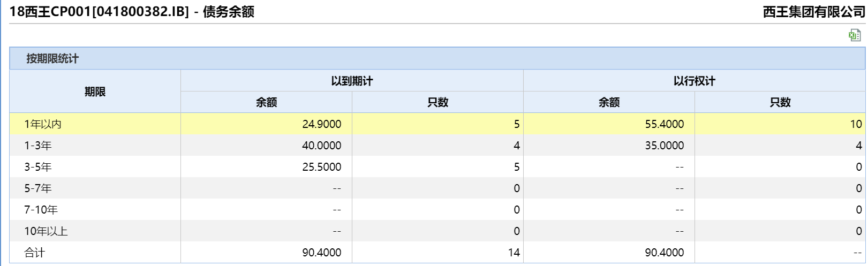Click 余额 header under 以行权计
This screenshot has width=868, height=266.
pos(609,102)
